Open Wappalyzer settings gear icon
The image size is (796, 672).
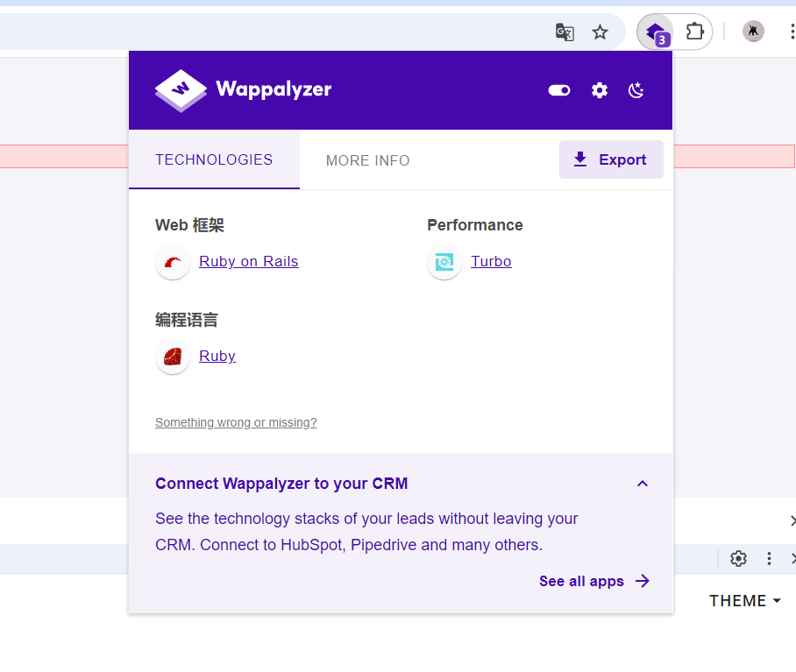point(600,90)
